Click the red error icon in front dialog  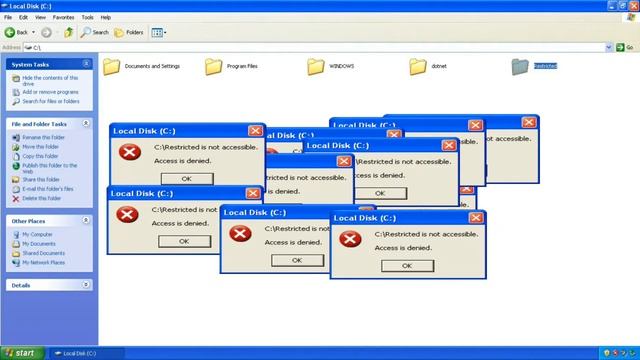point(350,239)
